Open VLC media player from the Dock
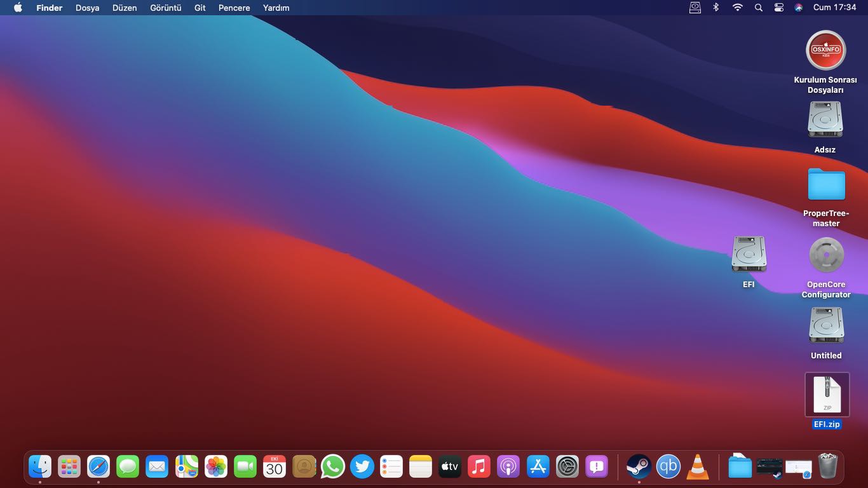 [698, 466]
